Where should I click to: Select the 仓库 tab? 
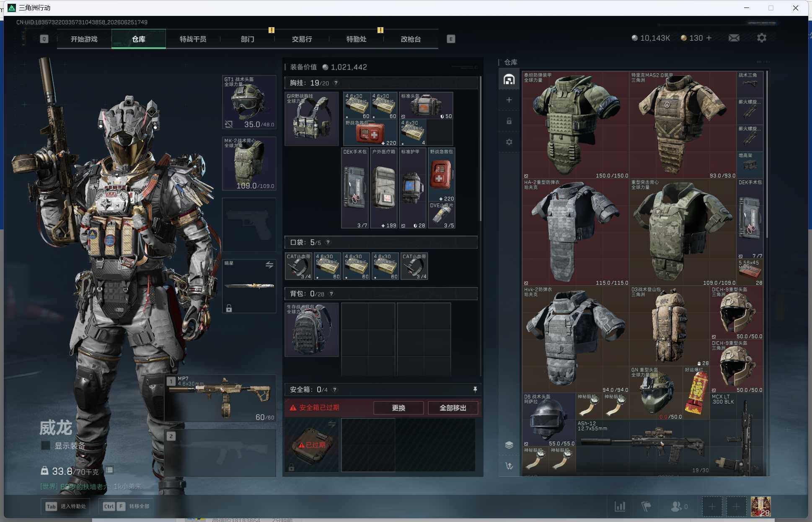pos(138,39)
